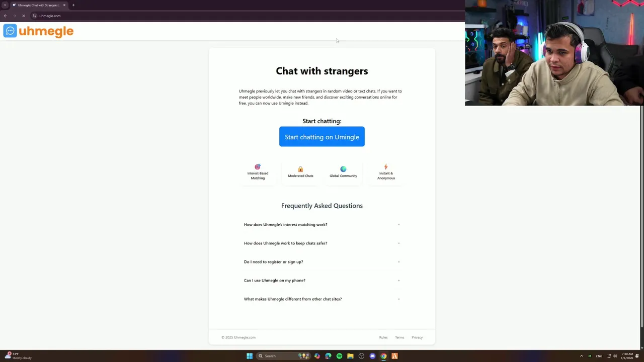This screenshot has height=362, width=644.
Task: Click the "Global Community" label
Action: [x=343, y=176]
